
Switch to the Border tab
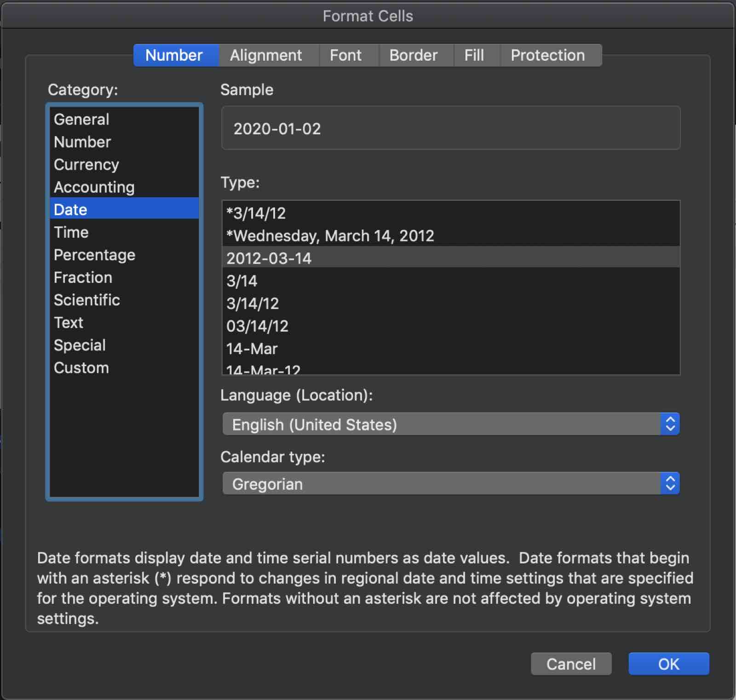(x=413, y=55)
